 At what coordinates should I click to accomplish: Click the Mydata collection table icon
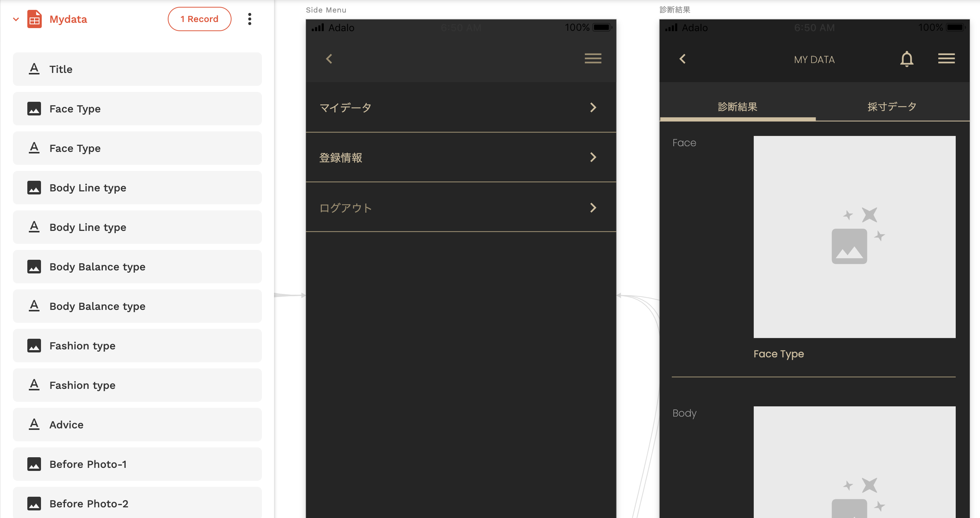(34, 19)
